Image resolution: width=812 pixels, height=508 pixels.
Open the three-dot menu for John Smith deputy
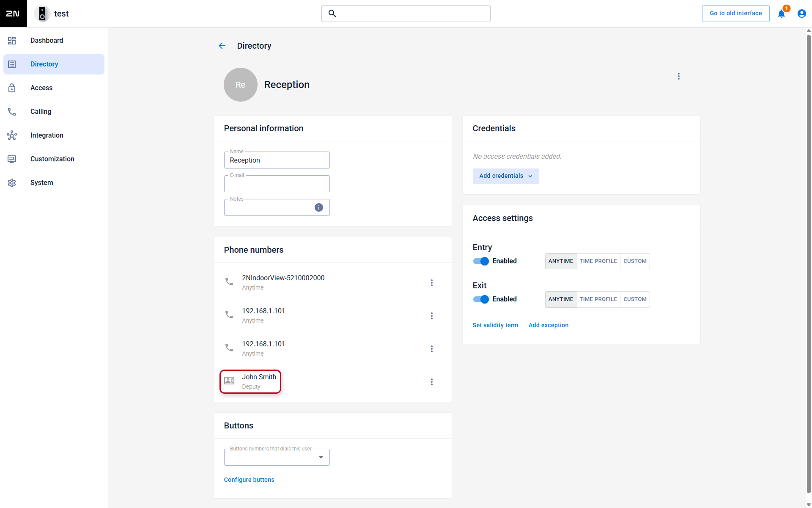tap(432, 382)
